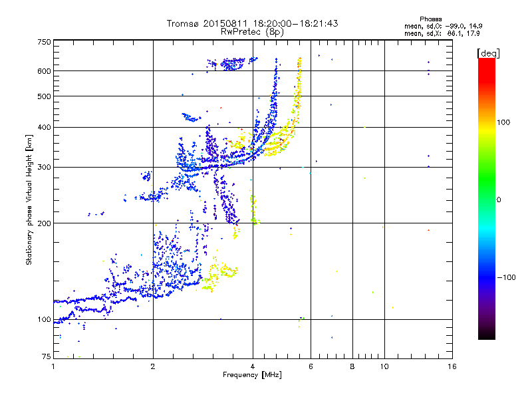Click the y-axis tick label '200'
This screenshot has width=532, height=399.
tap(44, 223)
